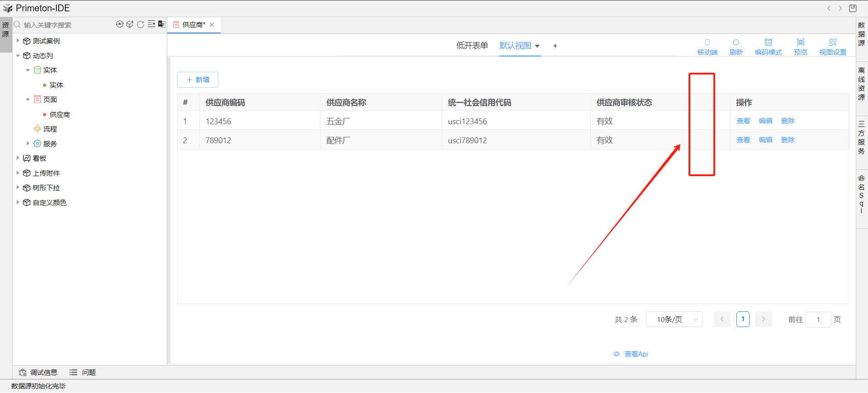Open 视图设置 view settings
Viewport: 868px width, 393px height.
point(832,47)
